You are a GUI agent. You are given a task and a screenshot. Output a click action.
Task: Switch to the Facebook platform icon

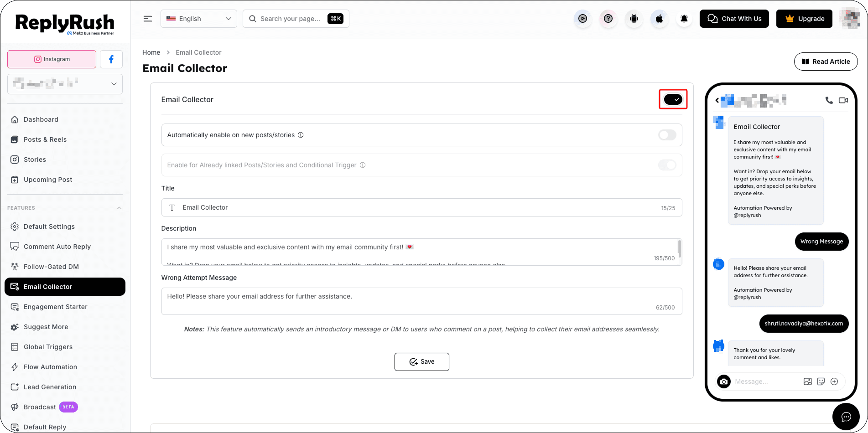click(x=111, y=59)
